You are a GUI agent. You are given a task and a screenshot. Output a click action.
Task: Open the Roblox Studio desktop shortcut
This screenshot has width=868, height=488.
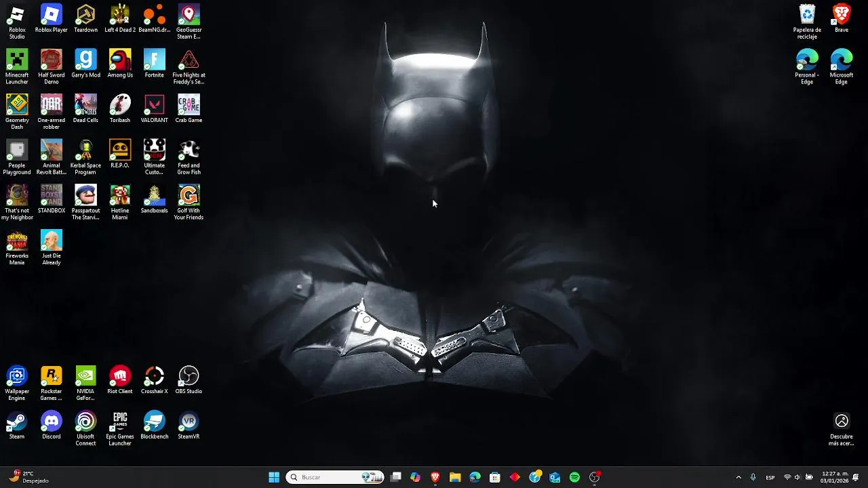coord(17,22)
